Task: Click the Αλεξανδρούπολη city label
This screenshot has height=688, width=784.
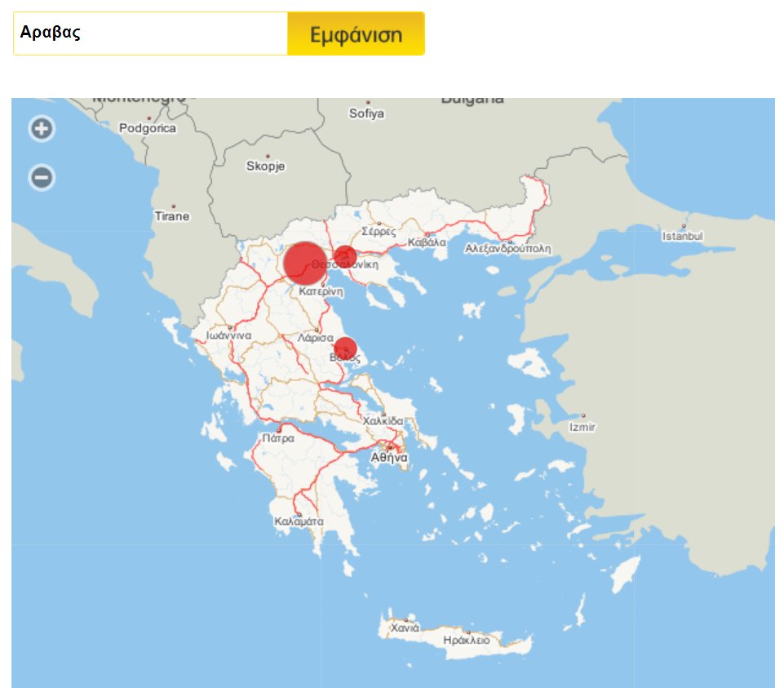Action: 508,249
